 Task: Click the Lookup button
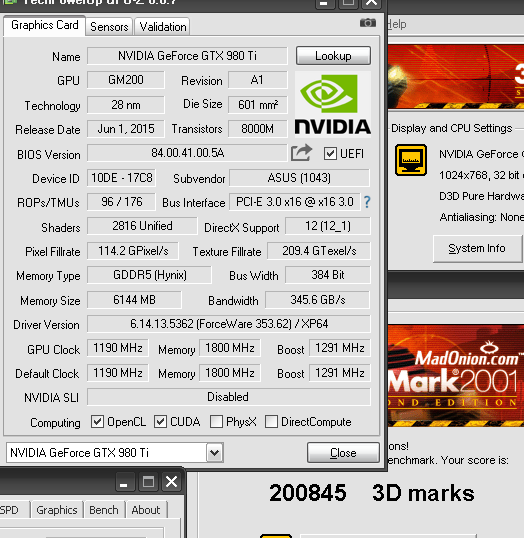[333, 56]
